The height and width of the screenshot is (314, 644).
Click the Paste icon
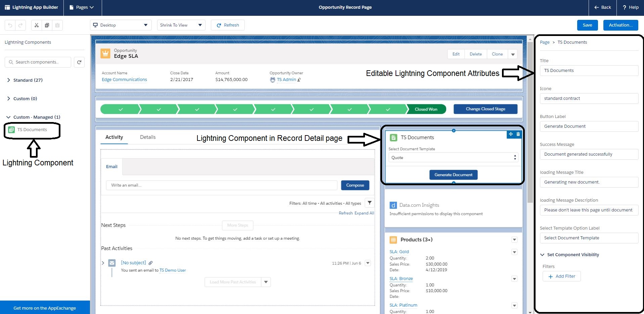click(x=57, y=25)
